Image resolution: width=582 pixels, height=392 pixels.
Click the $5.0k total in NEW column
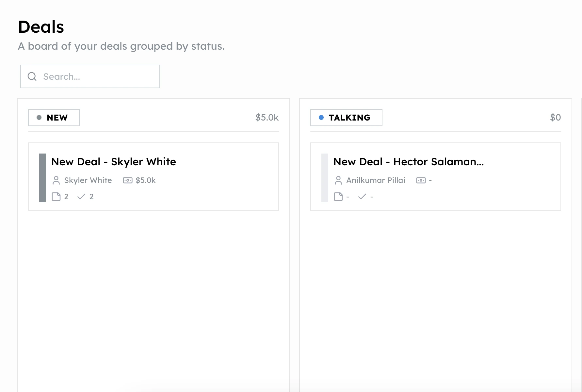[x=267, y=118]
